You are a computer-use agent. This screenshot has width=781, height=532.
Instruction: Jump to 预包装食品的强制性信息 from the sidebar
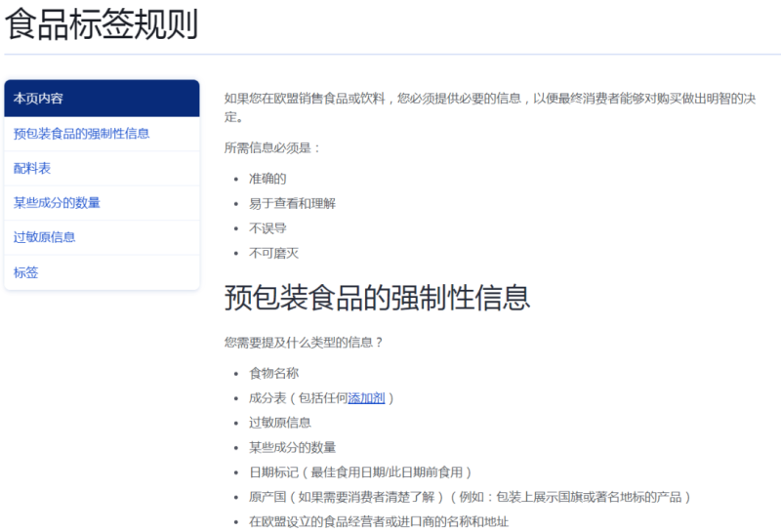coord(82,134)
